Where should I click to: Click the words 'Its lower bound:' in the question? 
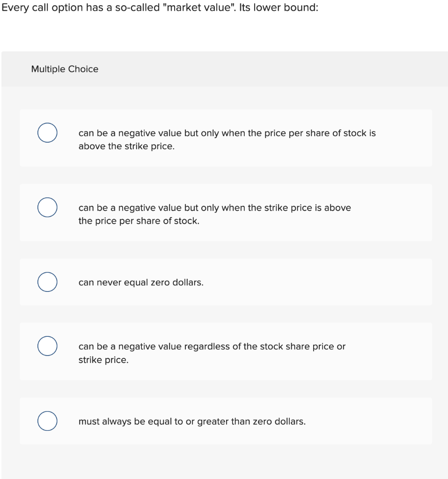(279, 7)
